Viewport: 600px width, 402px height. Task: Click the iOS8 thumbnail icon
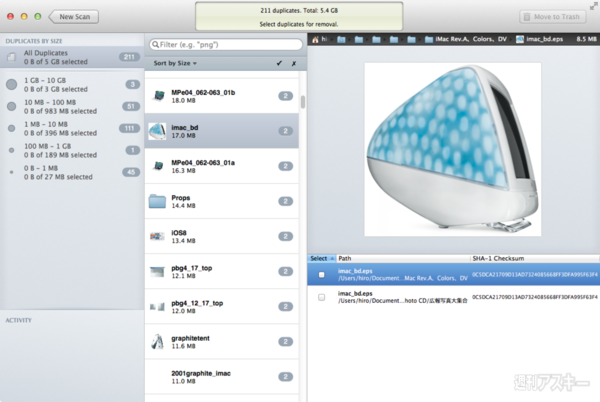[157, 236]
